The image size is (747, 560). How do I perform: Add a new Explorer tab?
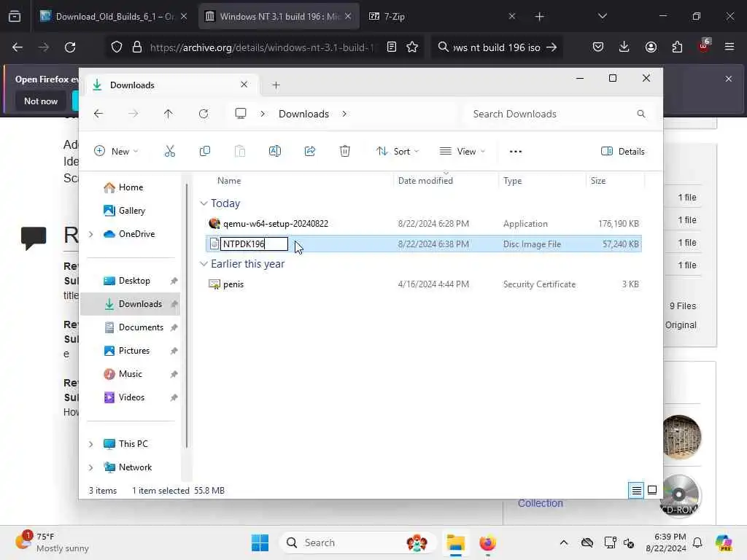pos(276,85)
